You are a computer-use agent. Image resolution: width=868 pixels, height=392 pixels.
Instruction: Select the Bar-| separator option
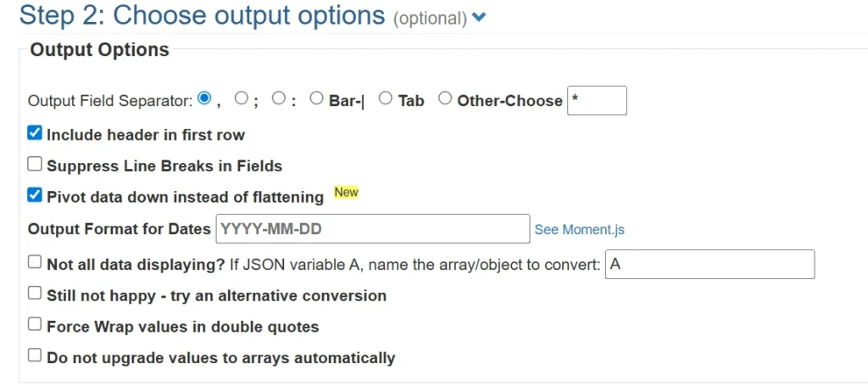pos(316,98)
